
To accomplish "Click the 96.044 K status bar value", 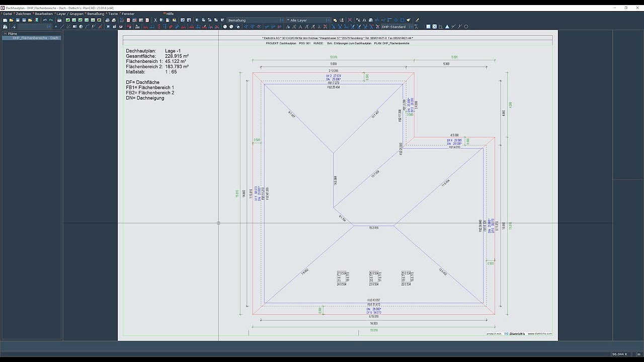I will coord(620,354).
